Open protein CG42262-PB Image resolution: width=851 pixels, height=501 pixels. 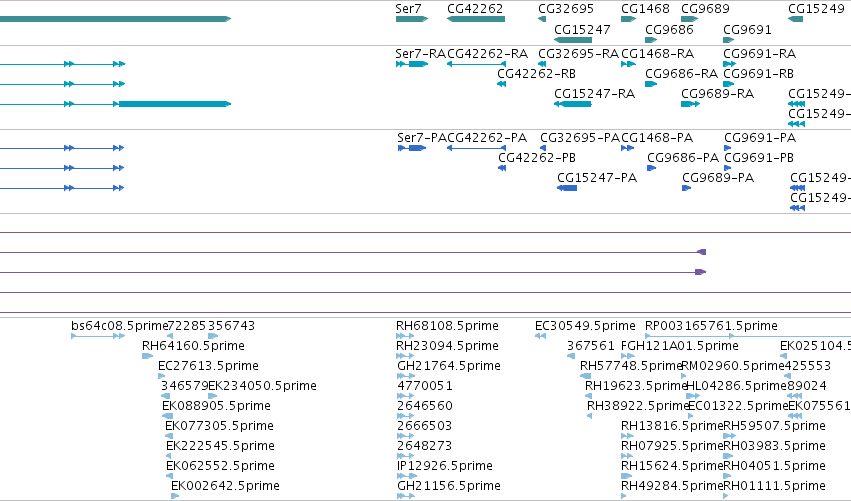click(x=537, y=158)
